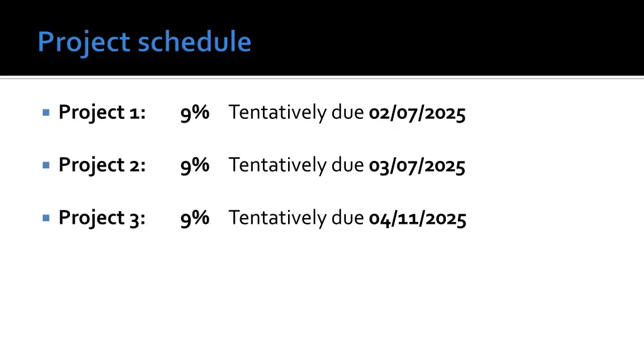
Task: Select the blue bullet beside Project 1
Action: point(46,112)
